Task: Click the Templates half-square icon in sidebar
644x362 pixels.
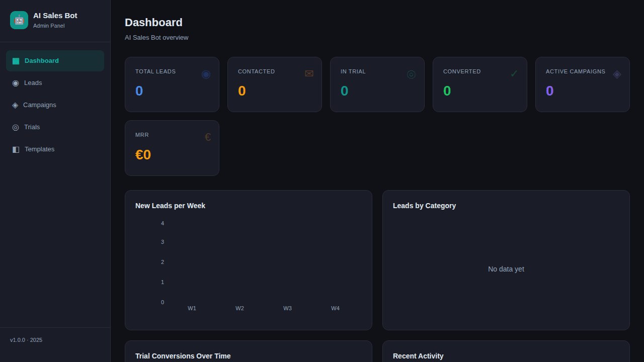Action: 16,149
